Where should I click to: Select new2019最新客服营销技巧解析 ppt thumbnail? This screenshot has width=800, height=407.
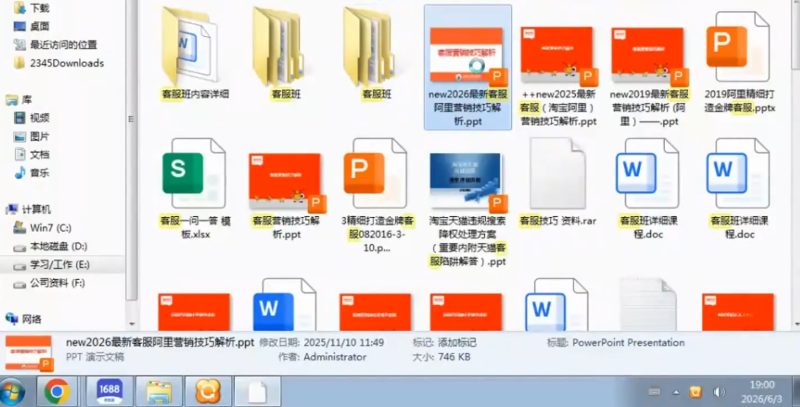(x=649, y=56)
